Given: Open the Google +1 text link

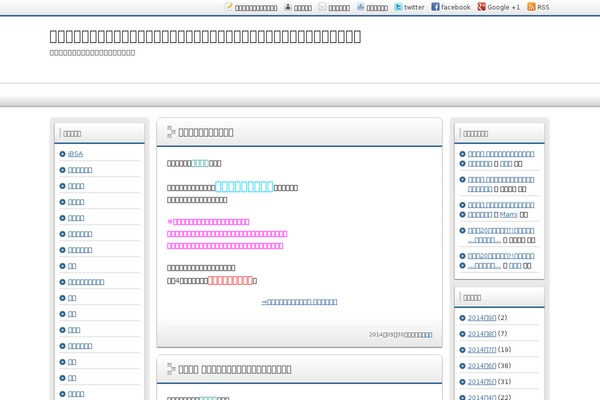Looking at the screenshot, I should [x=504, y=7].
